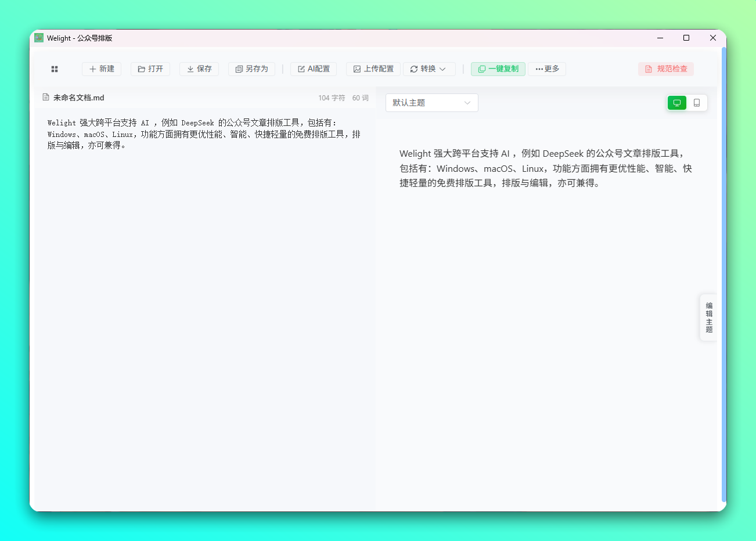Screen dimensions: 756x541
Task: Open a file with the 打开 button
Action: pos(150,69)
